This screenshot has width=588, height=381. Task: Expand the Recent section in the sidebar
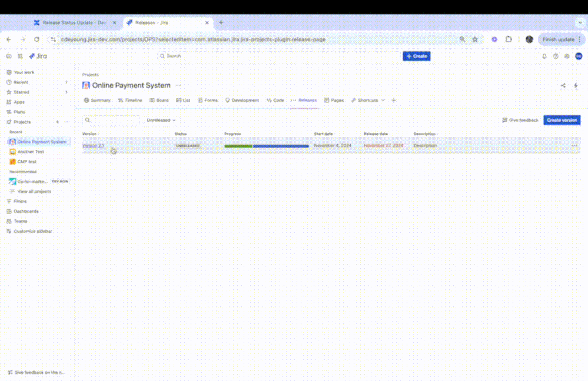(x=67, y=82)
